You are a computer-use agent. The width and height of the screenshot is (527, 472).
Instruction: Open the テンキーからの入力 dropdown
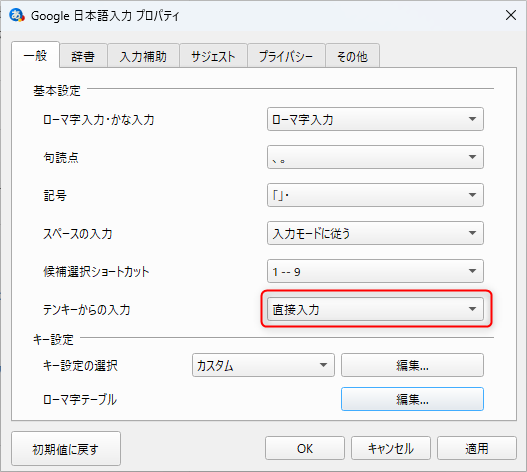[x=375, y=309]
